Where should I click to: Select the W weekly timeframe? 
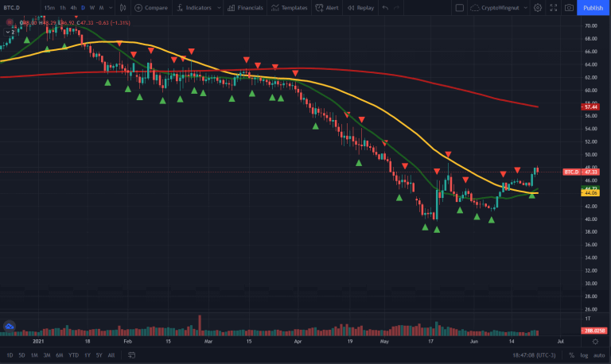92,8
